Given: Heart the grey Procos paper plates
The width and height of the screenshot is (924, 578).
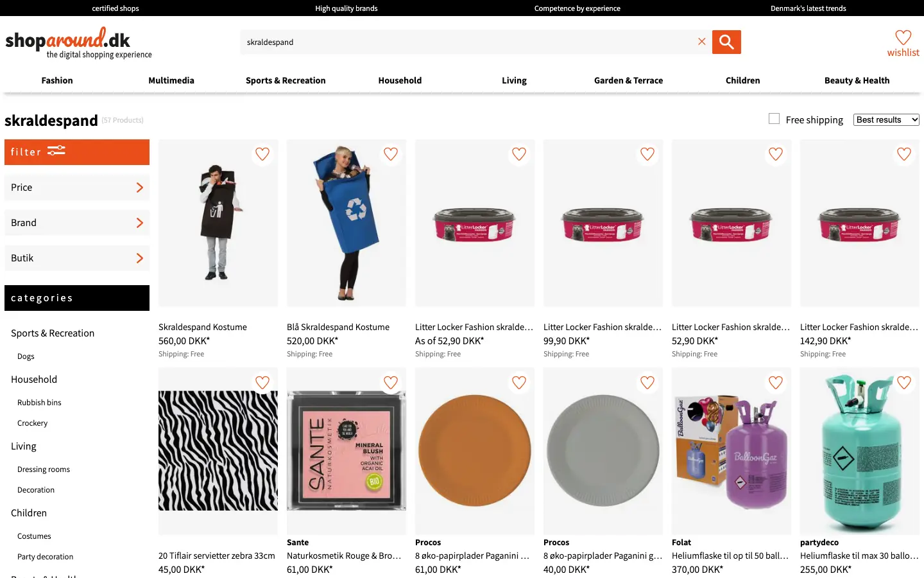Looking at the screenshot, I should [x=647, y=383].
